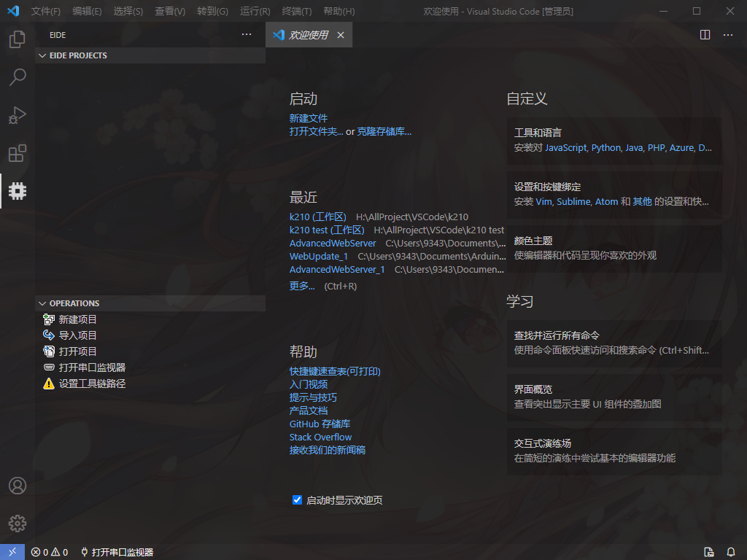This screenshot has height=560, width=747.
Task: Close the 欢迎使用 tab
Action: point(341,35)
